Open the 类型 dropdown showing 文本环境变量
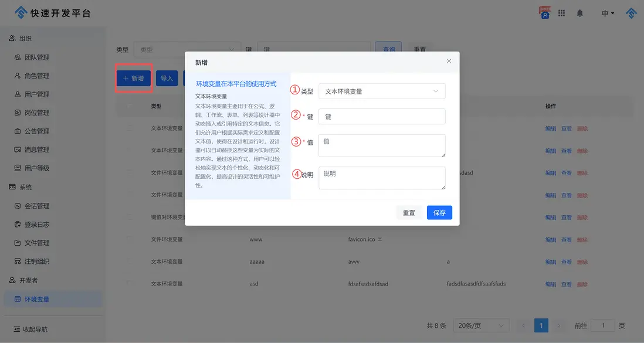The height and width of the screenshot is (343, 644). pyautogui.click(x=382, y=91)
